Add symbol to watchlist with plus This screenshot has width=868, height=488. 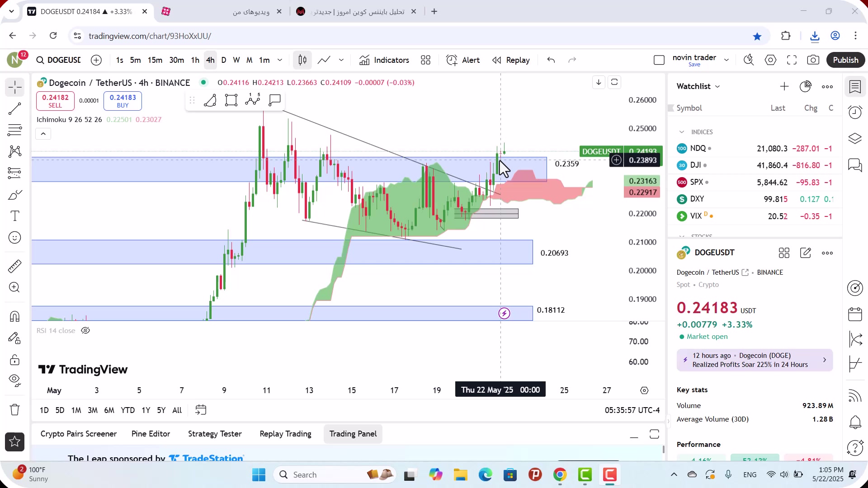point(784,86)
